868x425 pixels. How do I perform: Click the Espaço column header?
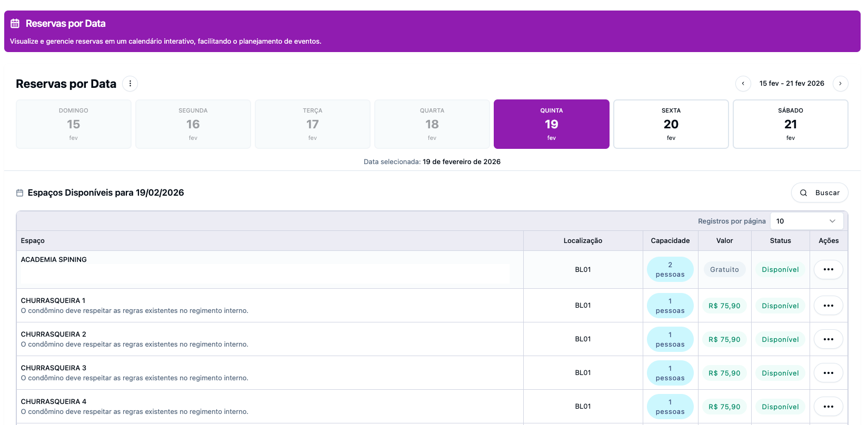click(x=33, y=240)
